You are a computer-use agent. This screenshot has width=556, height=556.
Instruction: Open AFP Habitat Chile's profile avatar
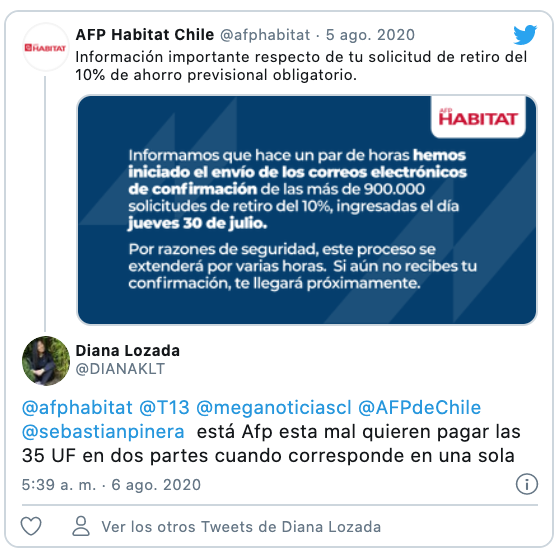tap(45, 47)
